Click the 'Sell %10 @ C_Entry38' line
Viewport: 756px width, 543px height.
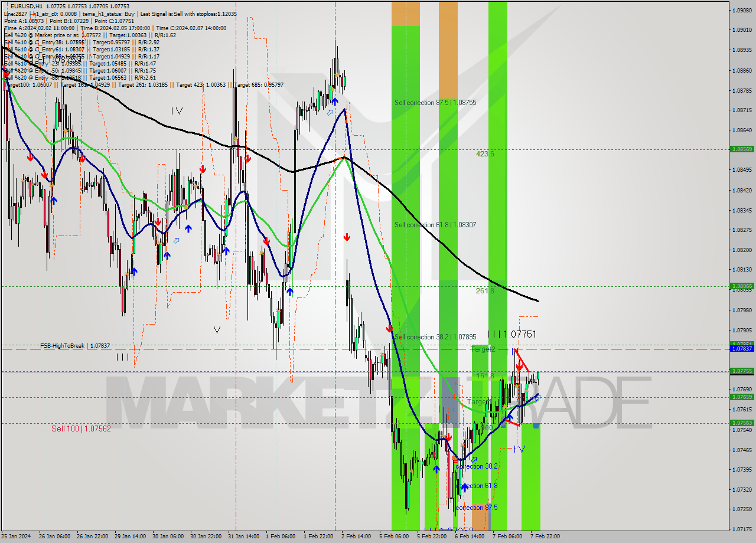coord(82,42)
